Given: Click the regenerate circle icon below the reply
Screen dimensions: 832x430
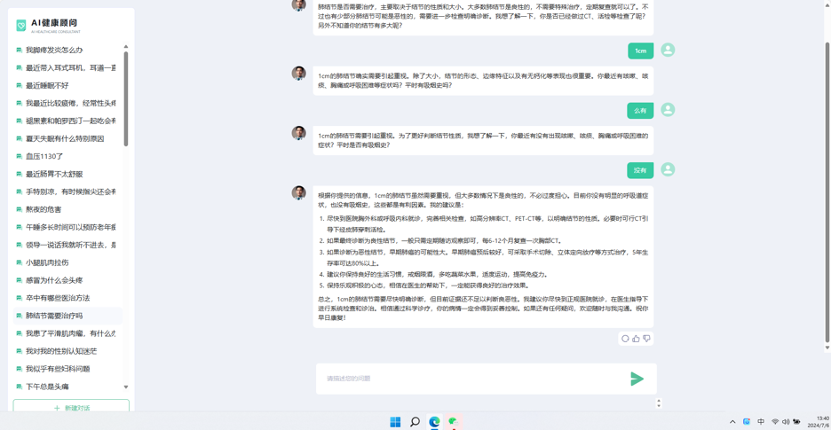Looking at the screenshot, I should tap(626, 338).
